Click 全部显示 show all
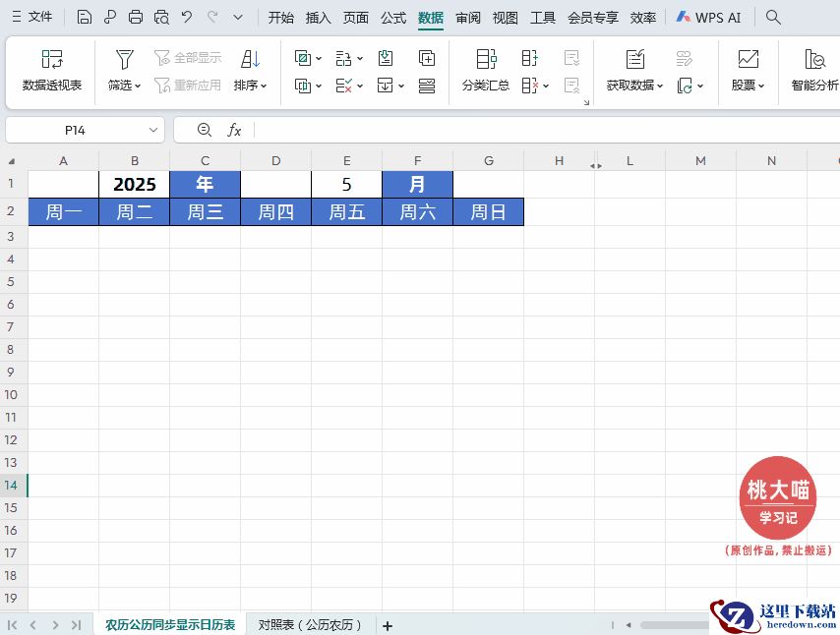 tap(188, 58)
